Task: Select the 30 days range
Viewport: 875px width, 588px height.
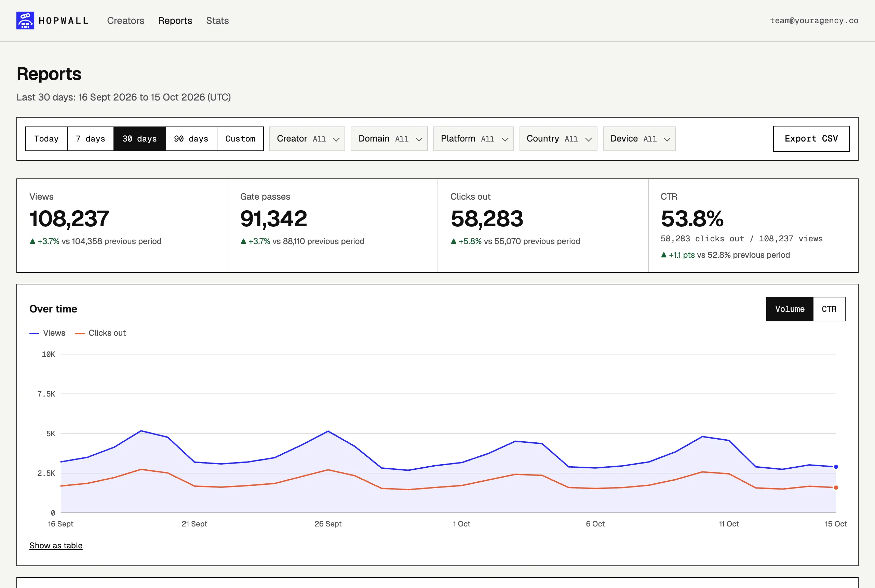Action: tap(139, 139)
